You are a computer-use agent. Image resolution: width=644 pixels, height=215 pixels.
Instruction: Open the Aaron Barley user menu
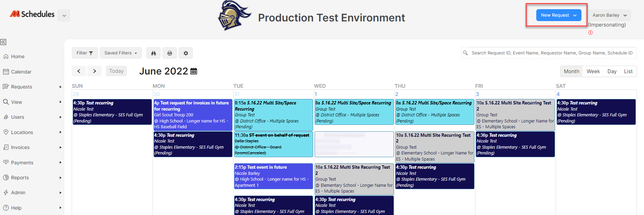click(610, 15)
